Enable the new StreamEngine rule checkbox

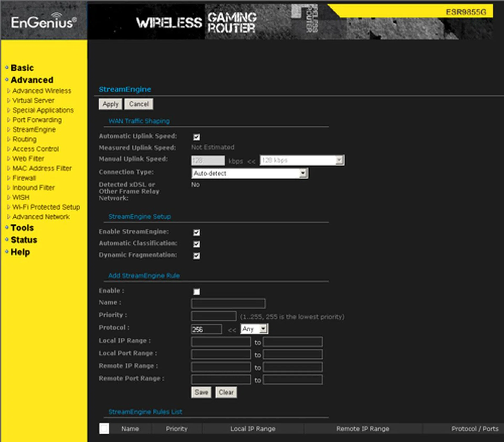tap(196, 292)
